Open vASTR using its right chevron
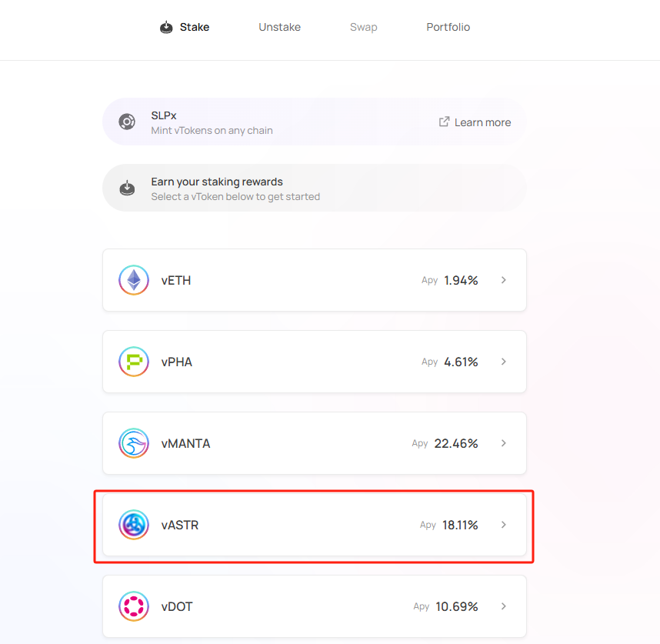Screen dimensions: 660x644 click(x=503, y=525)
